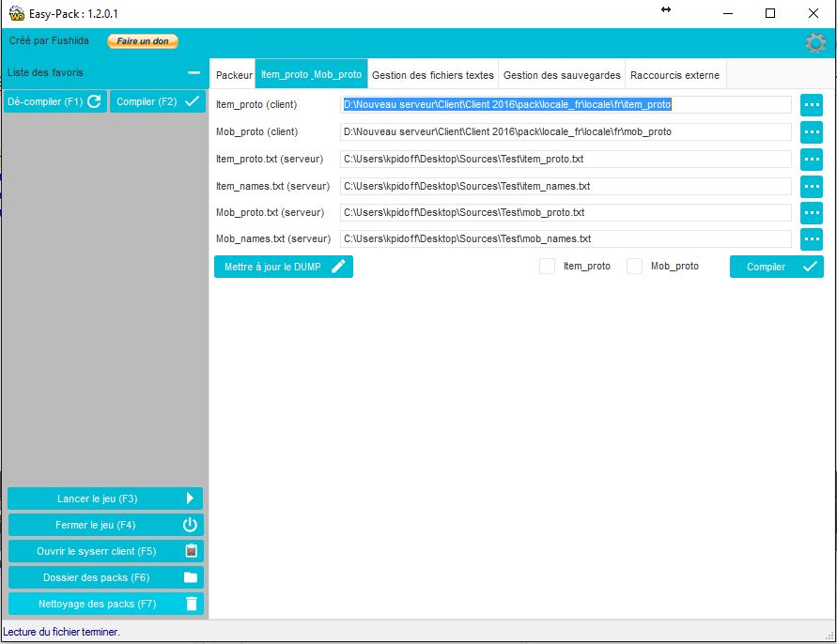Switch to the Packeur tab
The height and width of the screenshot is (644, 837).
[234, 75]
